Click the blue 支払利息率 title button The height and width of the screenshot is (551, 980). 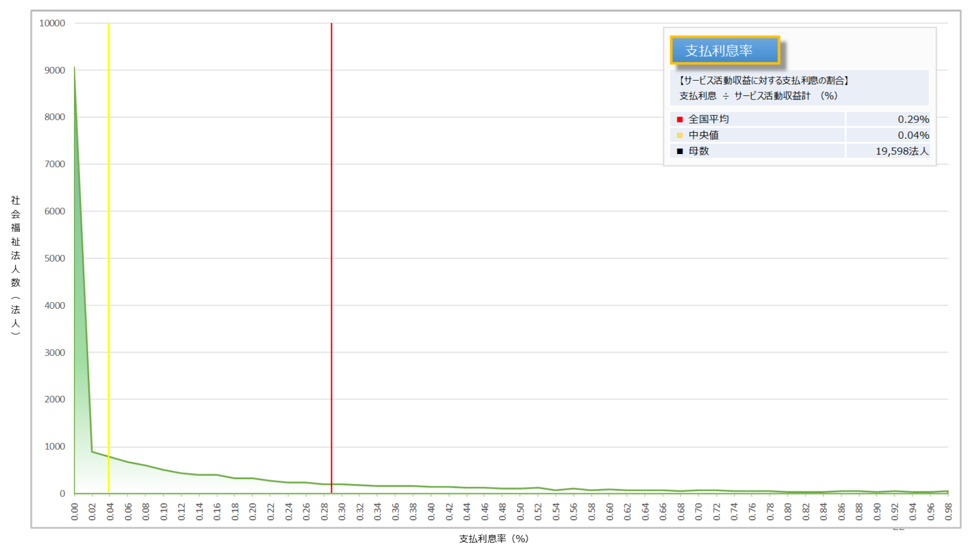pos(724,51)
